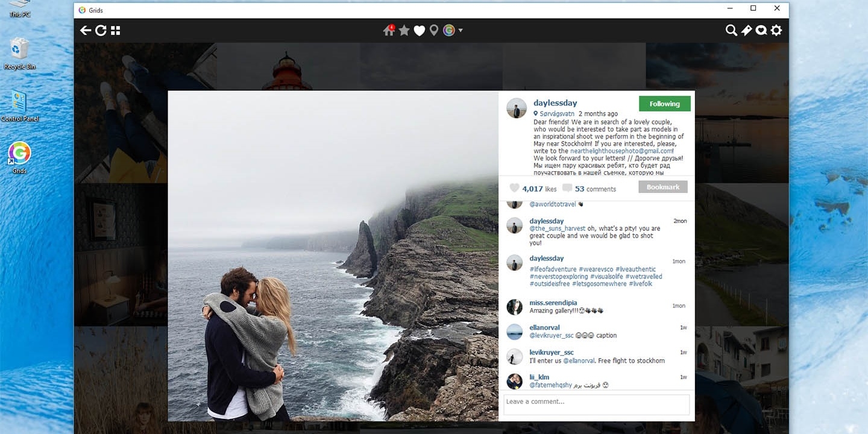This screenshot has height=434, width=868.
Task: Open This PC desktop icon
Action: coord(19,10)
